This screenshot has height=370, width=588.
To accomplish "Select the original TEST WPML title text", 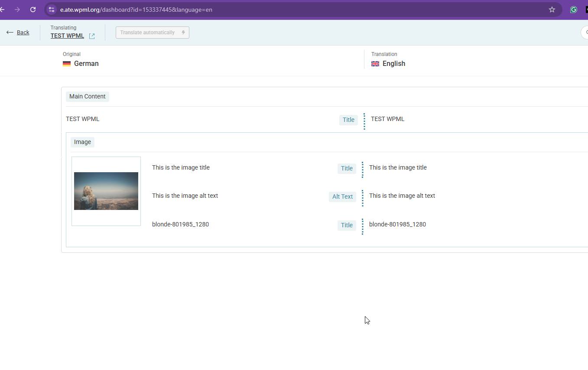I will 83,119.
